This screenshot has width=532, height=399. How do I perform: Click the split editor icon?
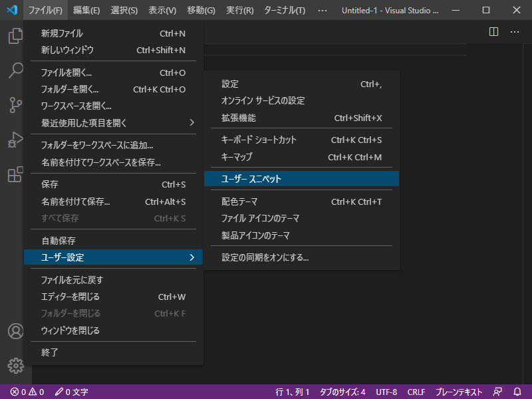click(x=493, y=32)
